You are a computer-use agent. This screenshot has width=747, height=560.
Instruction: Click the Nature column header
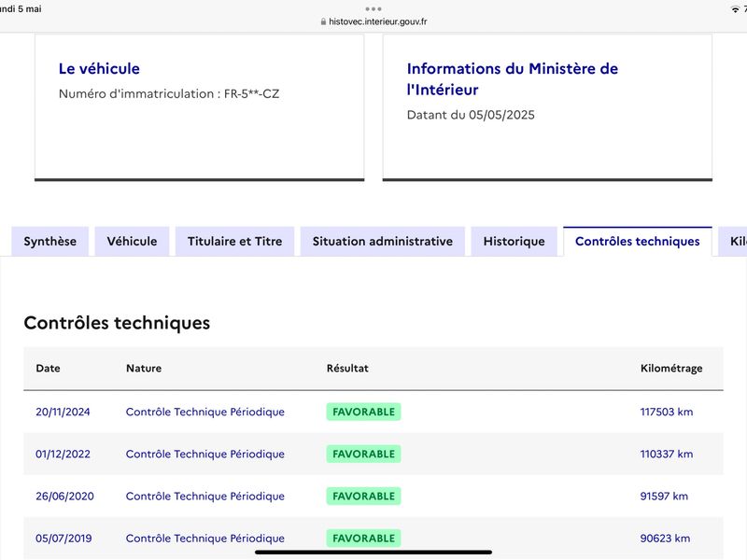click(x=144, y=368)
